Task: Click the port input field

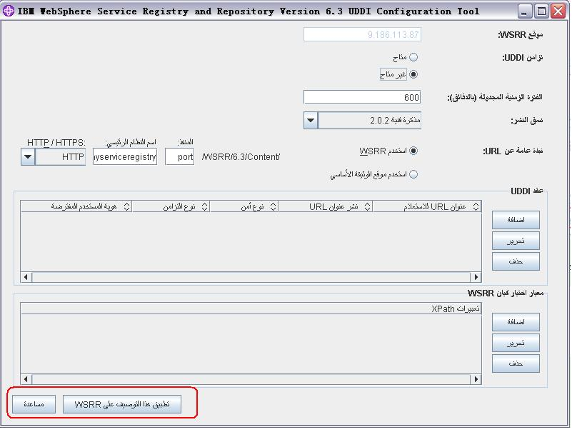Action: point(179,157)
